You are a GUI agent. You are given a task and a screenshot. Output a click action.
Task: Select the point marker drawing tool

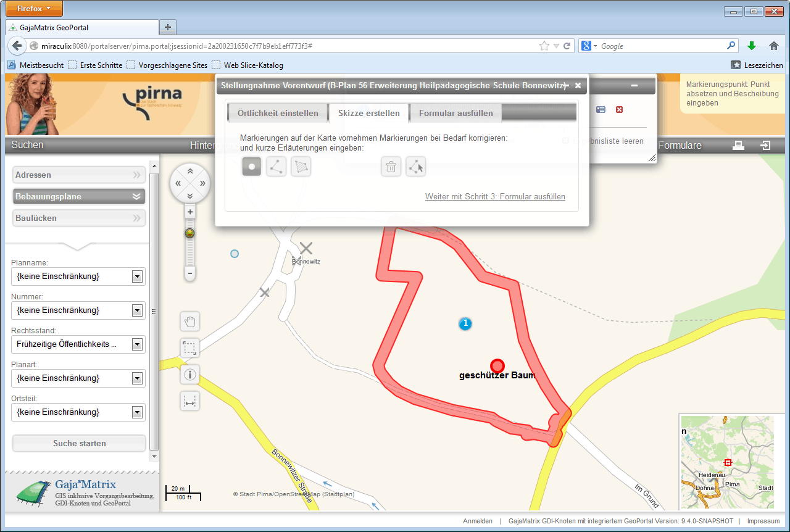(252, 167)
